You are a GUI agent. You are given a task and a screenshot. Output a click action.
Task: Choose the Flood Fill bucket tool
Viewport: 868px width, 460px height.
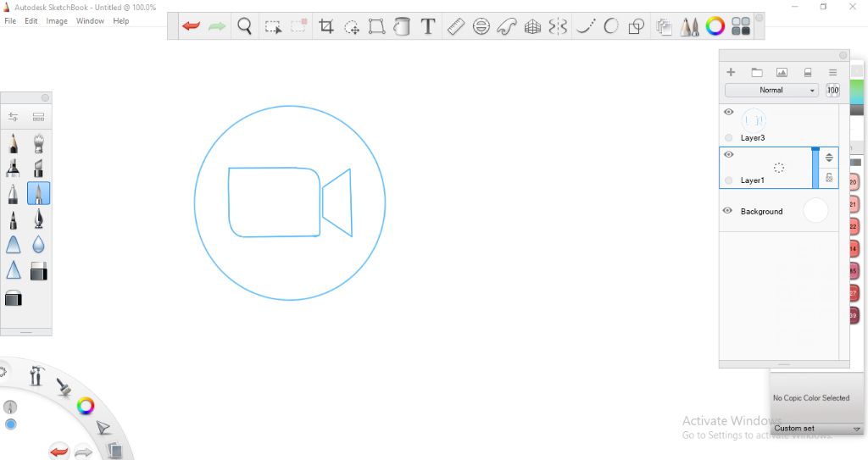point(402,26)
